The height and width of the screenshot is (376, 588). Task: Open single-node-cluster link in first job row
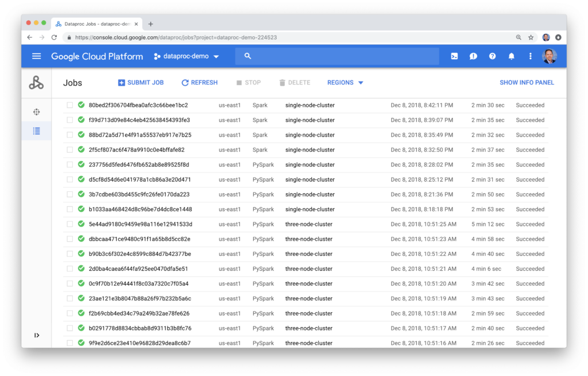point(310,105)
